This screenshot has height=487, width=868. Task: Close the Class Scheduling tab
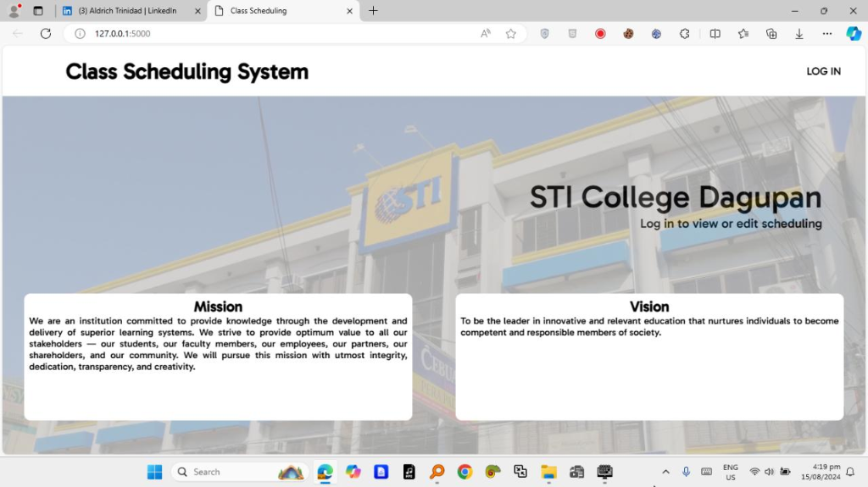pos(349,10)
